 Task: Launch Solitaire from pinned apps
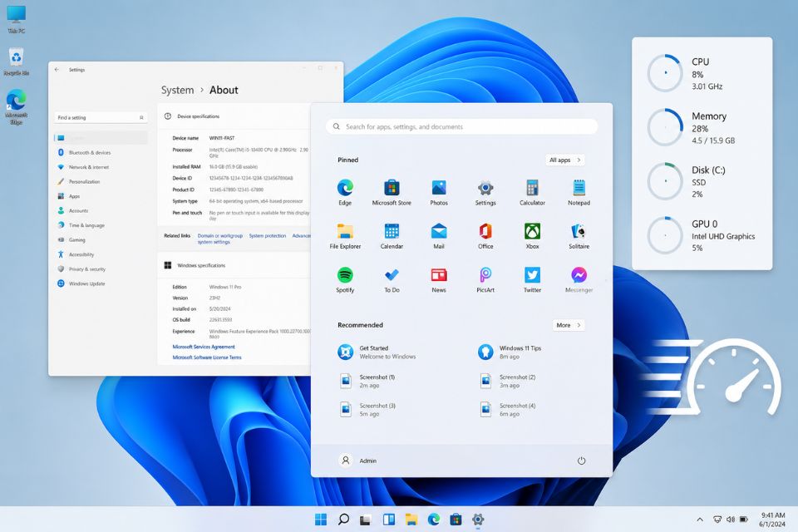(x=579, y=236)
